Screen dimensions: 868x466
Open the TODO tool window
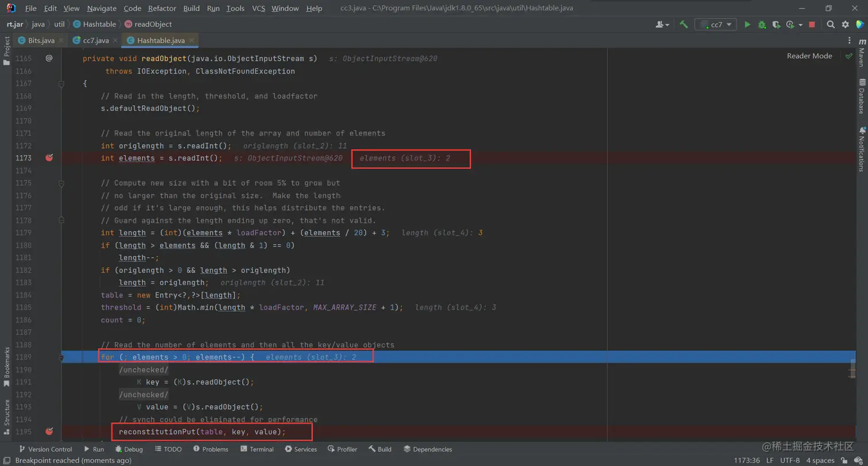point(168,449)
